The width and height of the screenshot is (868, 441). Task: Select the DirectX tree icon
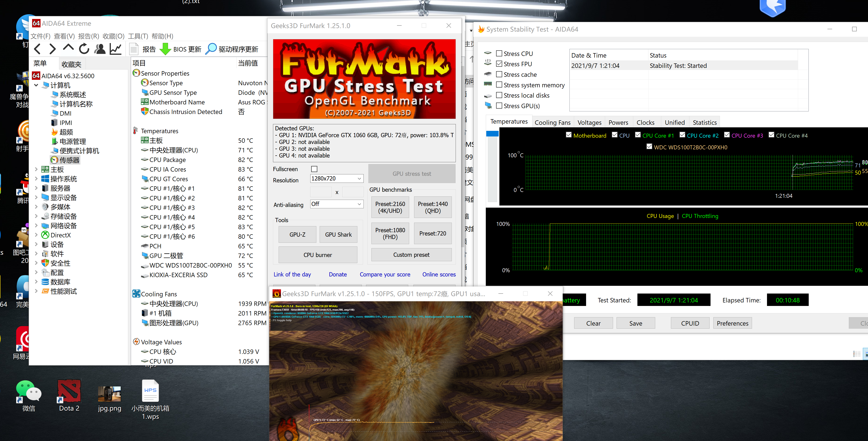pyautogui.click(x=45, y=235)
